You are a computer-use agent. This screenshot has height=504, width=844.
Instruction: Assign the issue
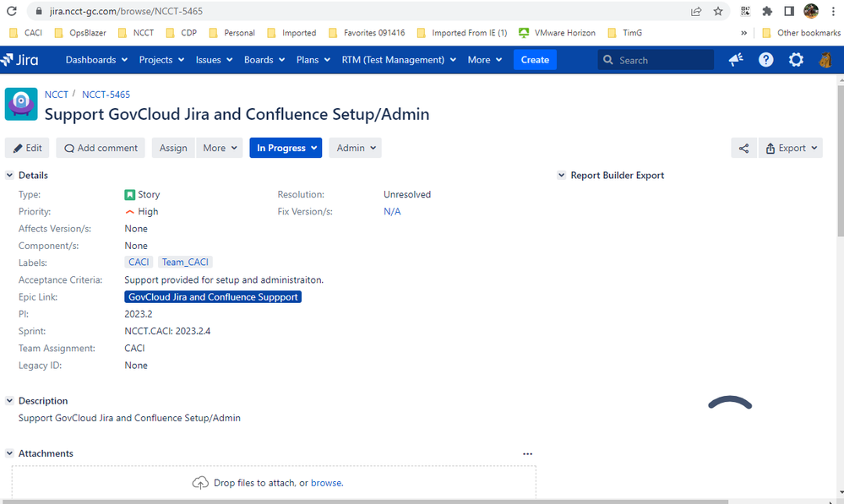click(x=173, y=148)
